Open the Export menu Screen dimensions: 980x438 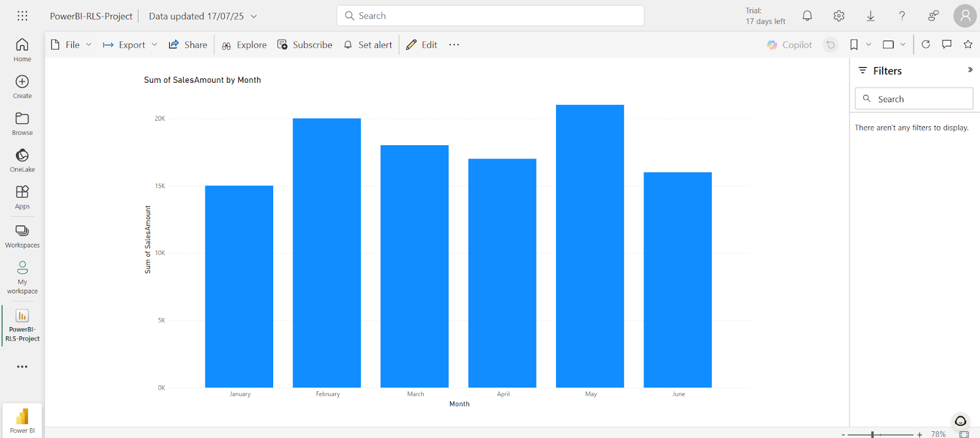tap(130, 45)
